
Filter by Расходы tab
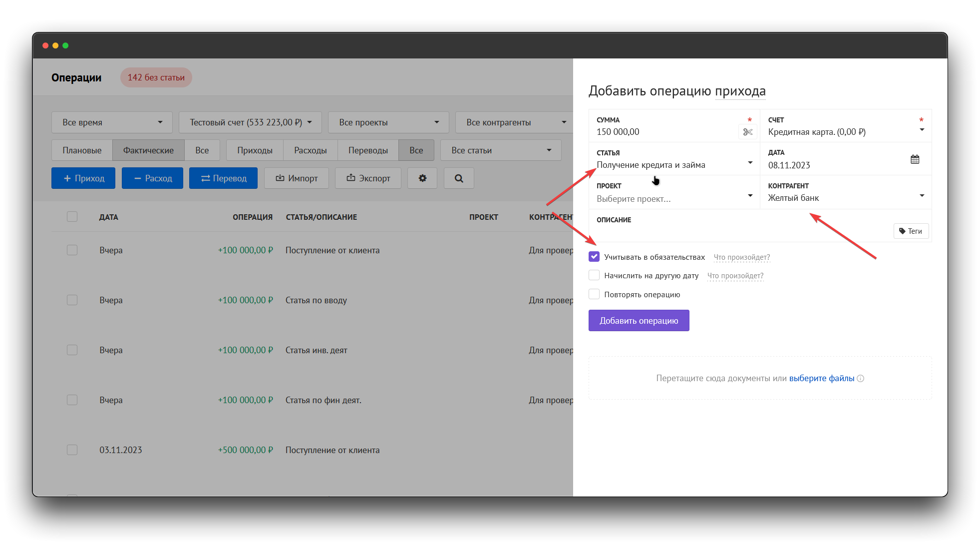[311, 150]
